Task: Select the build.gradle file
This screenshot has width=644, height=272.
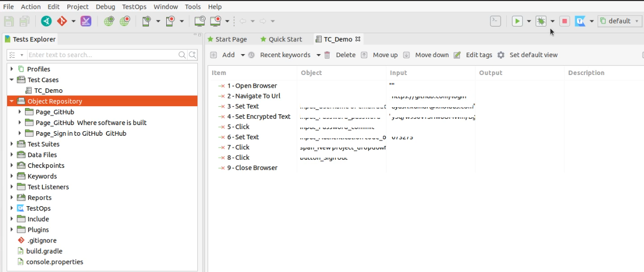Action: [x=40, y=251]
